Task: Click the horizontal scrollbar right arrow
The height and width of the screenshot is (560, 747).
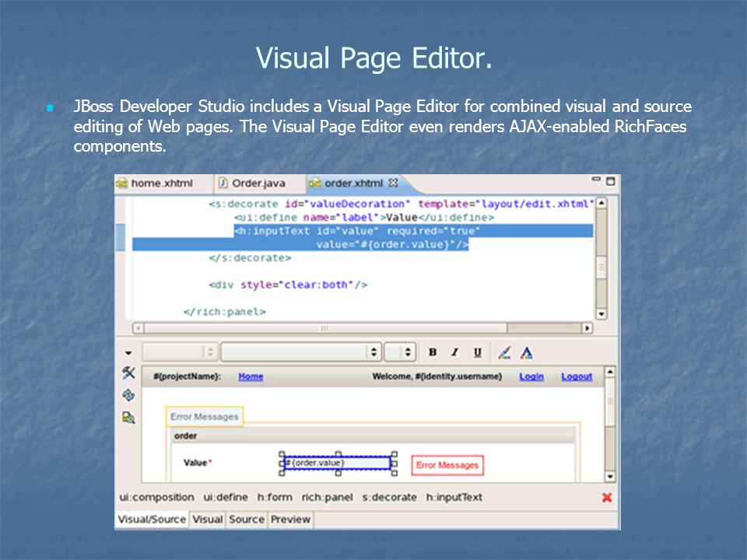Action: tap(587, 328)
